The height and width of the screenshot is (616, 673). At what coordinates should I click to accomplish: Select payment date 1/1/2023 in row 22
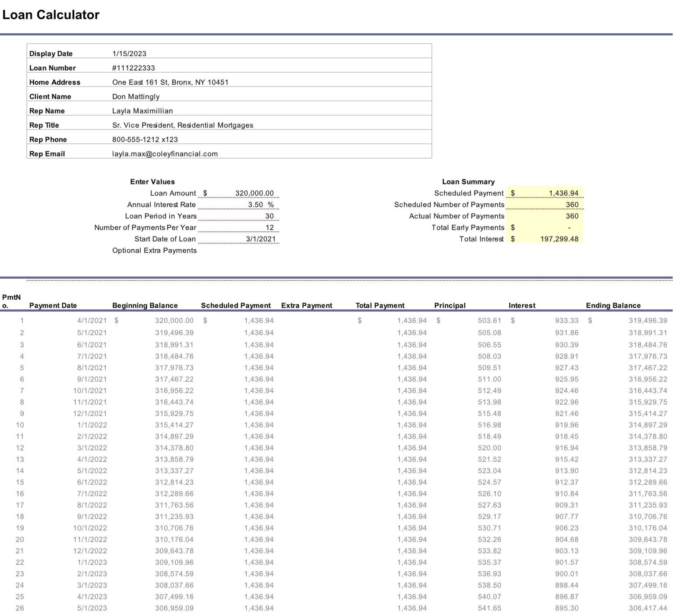click(x=92, y=562)
